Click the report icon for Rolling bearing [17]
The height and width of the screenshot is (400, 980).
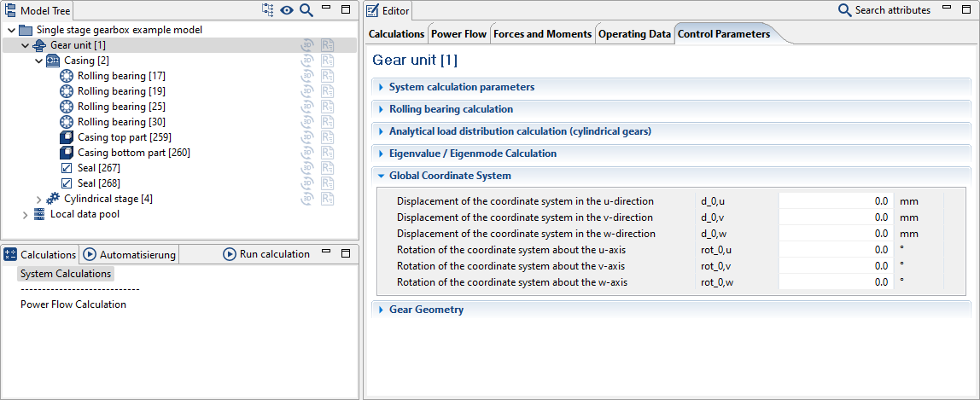point(328,76)
